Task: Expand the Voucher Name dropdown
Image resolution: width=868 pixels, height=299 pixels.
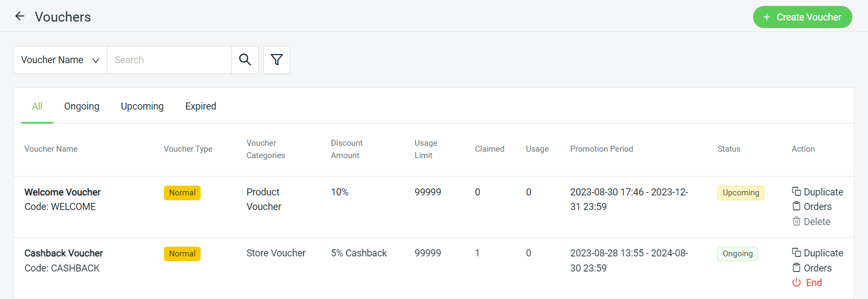Action: click(60, 60)
